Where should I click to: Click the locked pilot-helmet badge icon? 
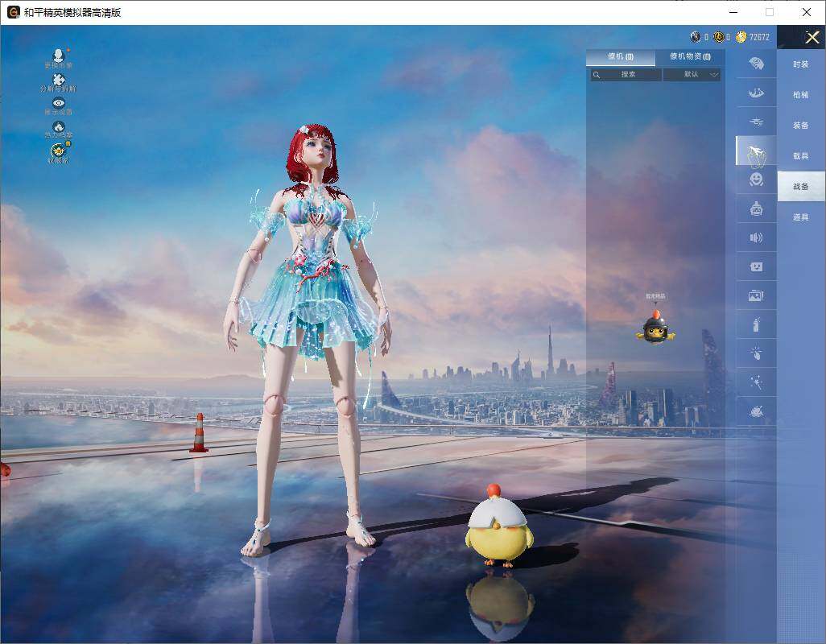59,151
